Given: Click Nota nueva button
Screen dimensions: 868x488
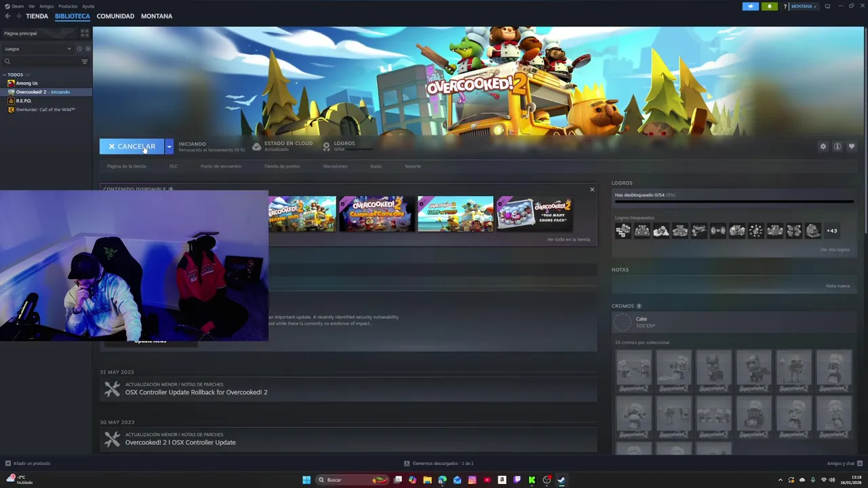Looking at the screenshot, I should click(x=837, y=286).
